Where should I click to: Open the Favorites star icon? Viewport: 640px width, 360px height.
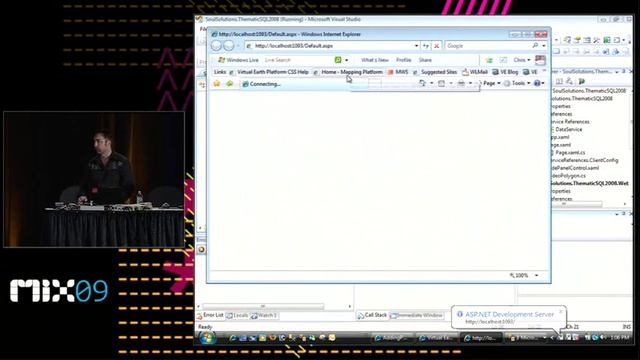click(217, 84)
